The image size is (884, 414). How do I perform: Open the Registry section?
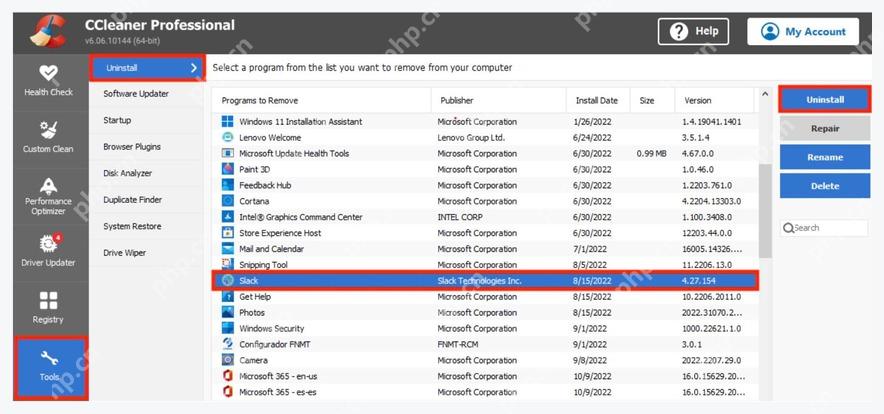[x=48, y=308]
